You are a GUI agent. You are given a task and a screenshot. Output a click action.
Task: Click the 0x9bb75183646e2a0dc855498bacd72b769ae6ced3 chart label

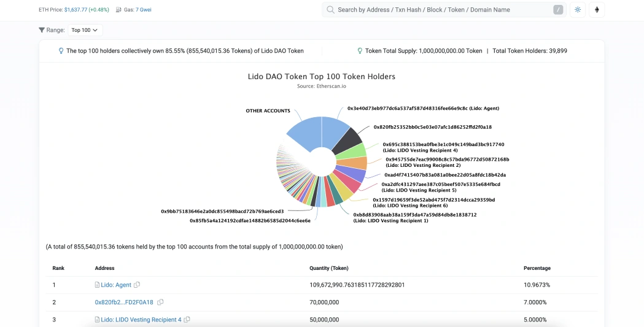[222, 212]
